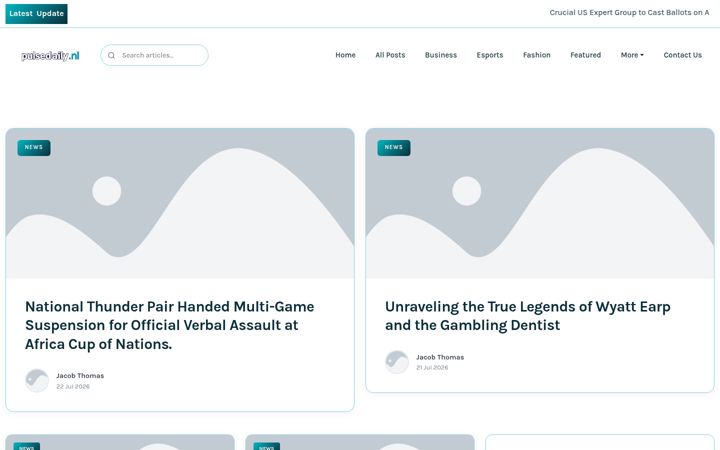Go to the All Posts page
The image size is (720, 450).
[390, 55]
